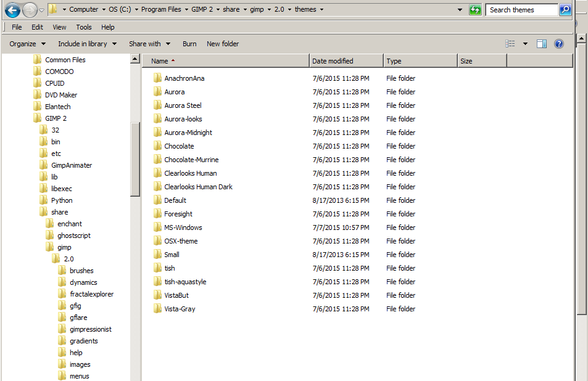Select the Clearlooks Human Dark folder

198,187
